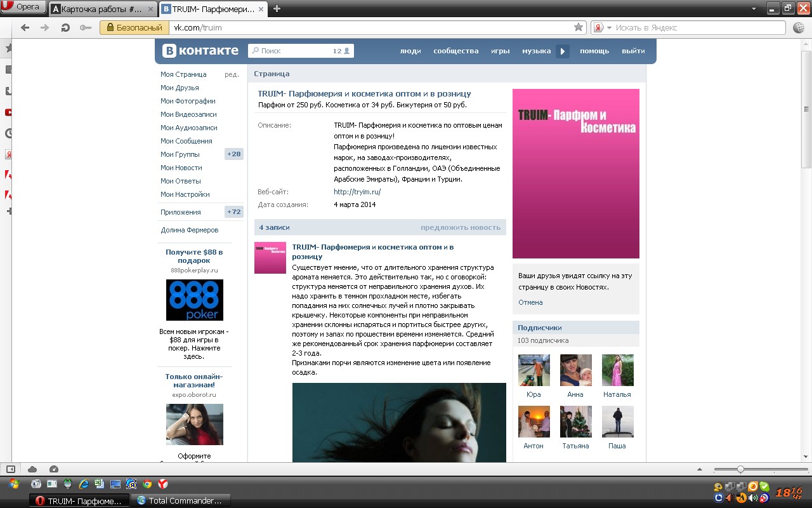812x508 pixels.
Task: Open Мои Видеозаписи in sidebar
Action: (188, 114)
